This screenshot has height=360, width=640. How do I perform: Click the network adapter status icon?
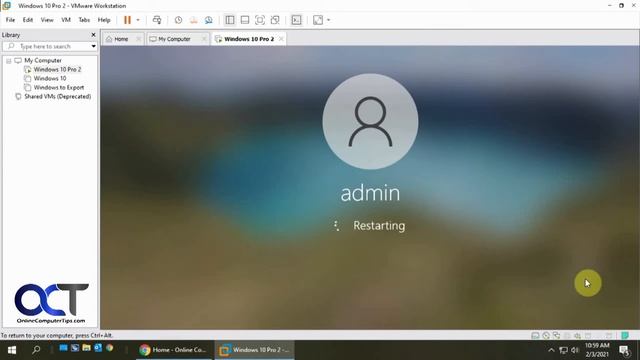click(556, 336)
